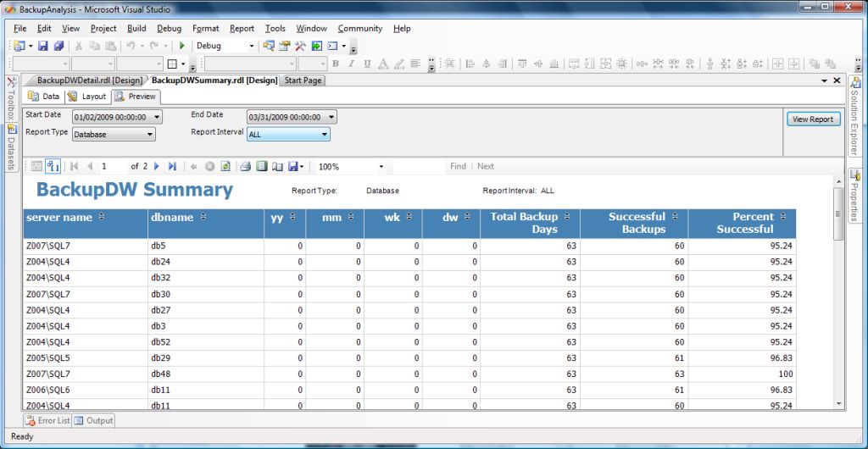Toggle sort on server name column
The image size is (868, 449).
[102, 217]
